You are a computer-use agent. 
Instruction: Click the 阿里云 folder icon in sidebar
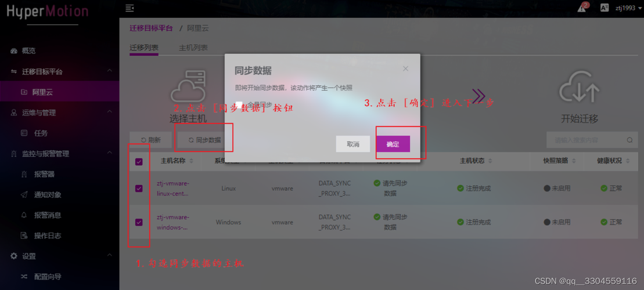(24, 92)
